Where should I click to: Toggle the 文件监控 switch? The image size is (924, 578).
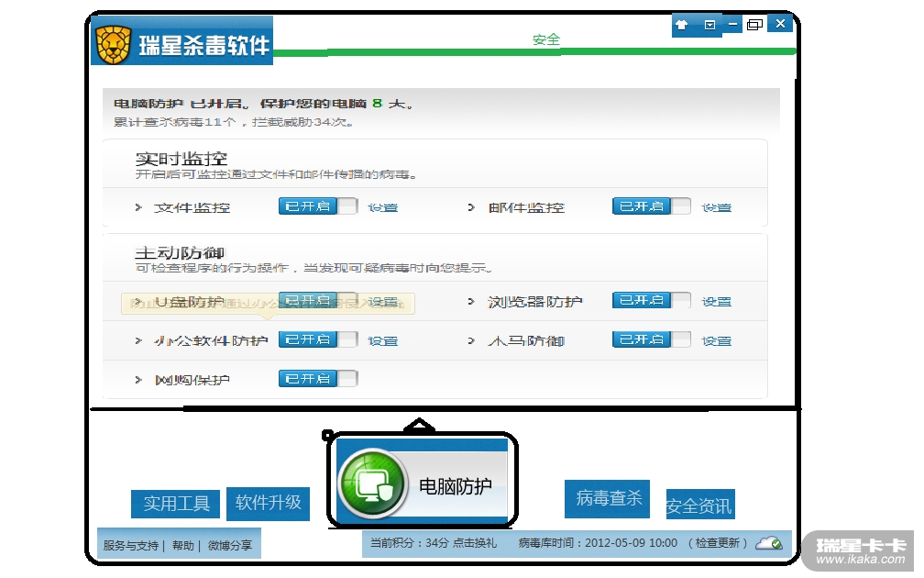[x=318, y=206]
